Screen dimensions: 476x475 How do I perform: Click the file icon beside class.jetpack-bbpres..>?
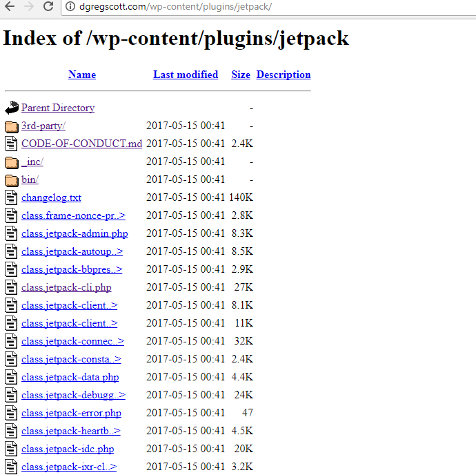pos(11,269)
